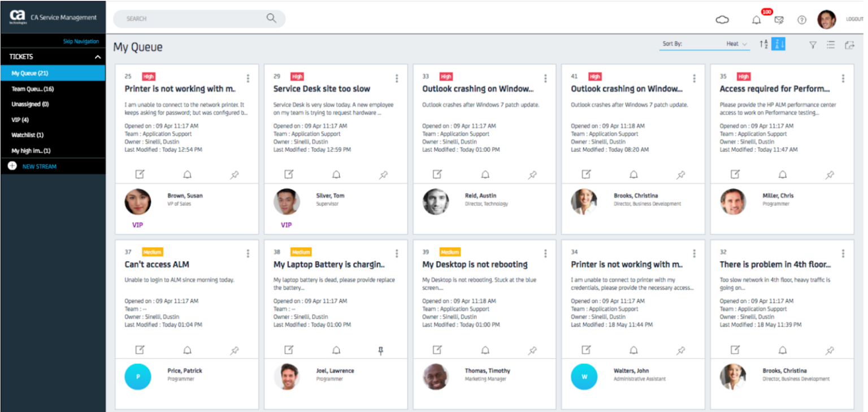Click the cloud icon in the top bar

[722, 20]
